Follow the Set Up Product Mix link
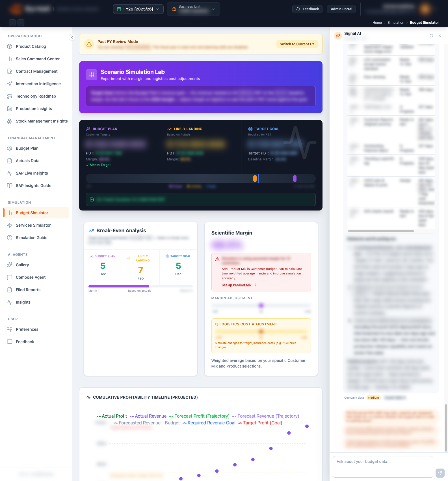Screen dimensions: 448x481 click(239, 285)
